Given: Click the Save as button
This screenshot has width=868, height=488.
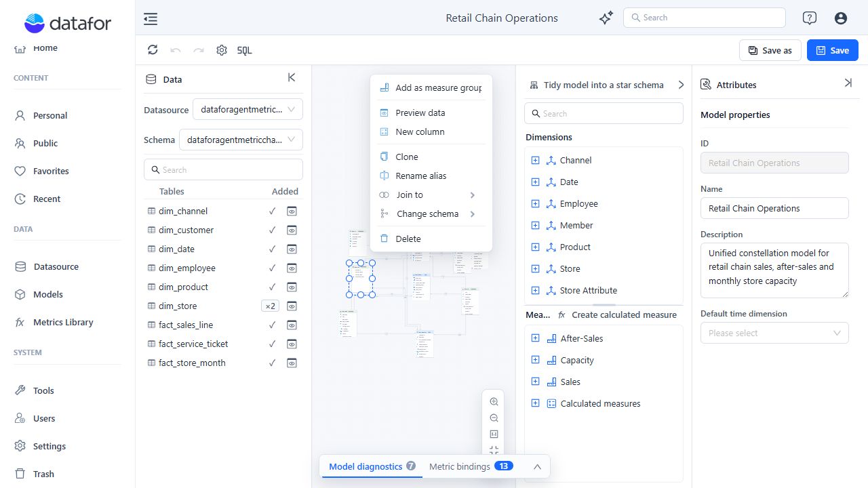Looking at the screenshot, I should point(770,50).
